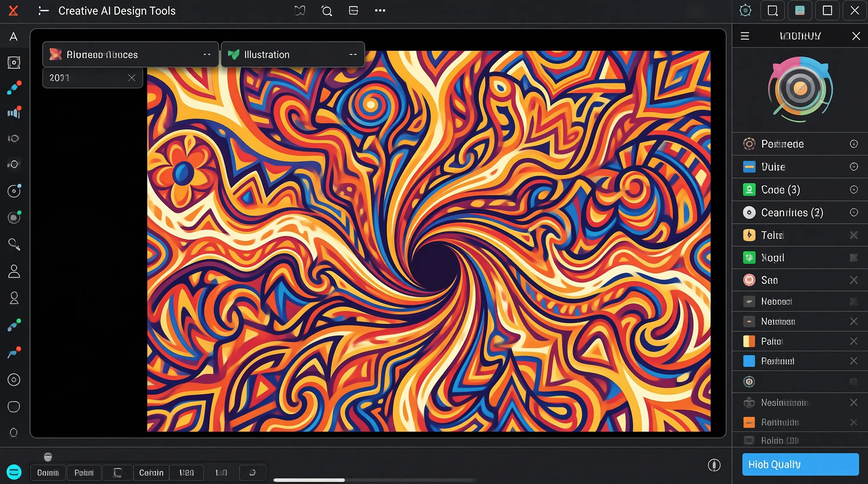Click the High Quality button

(x=800, y=464)
